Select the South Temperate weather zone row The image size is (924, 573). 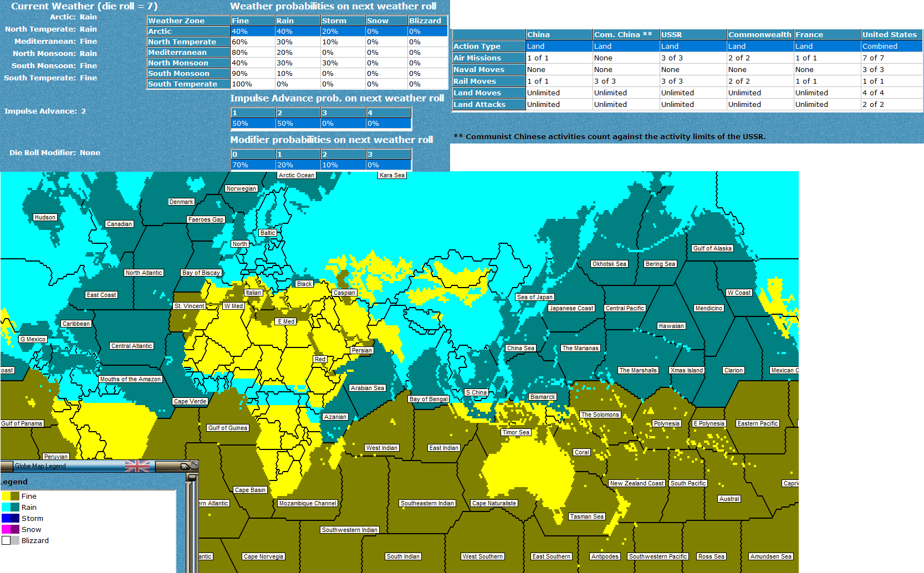pyautogui.click(x=297, y=84)
